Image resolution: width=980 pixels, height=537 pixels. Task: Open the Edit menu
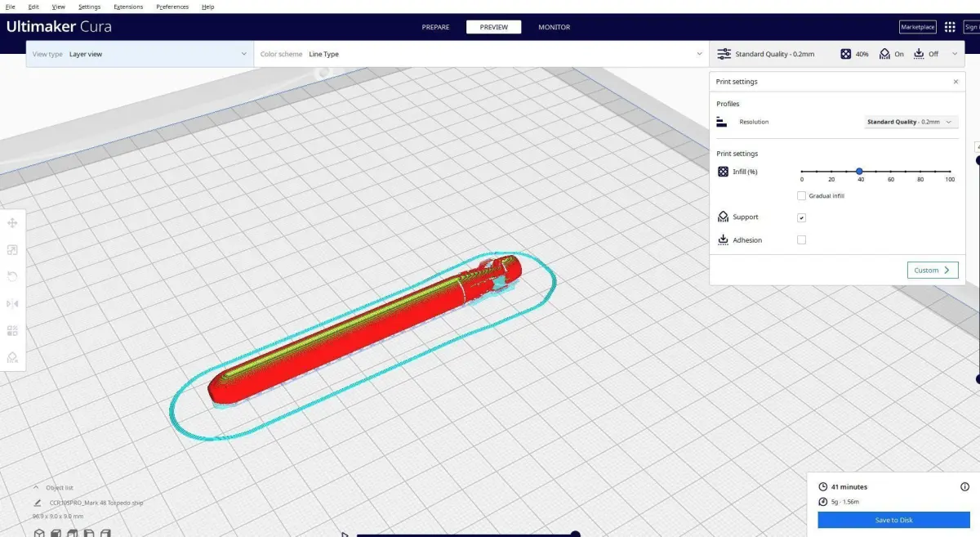tap(33, 7)
